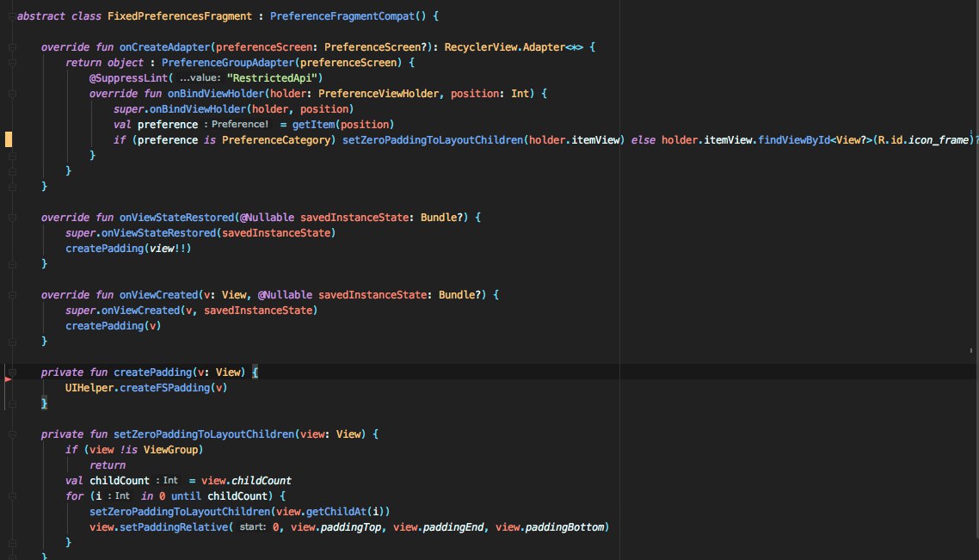979x560 pixels.
Task: Collapse the onViewStateRestored function fold marker
Action: click(12, 218)
